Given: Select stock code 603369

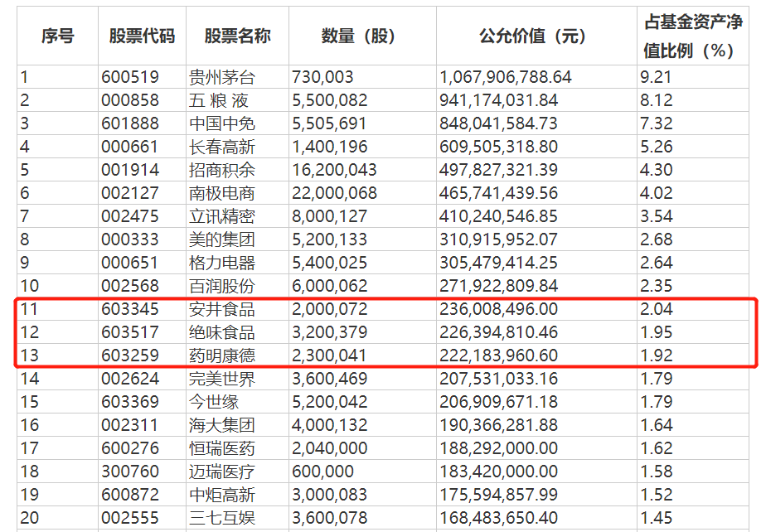Looking at the screenshot, I should coord(130,402).
